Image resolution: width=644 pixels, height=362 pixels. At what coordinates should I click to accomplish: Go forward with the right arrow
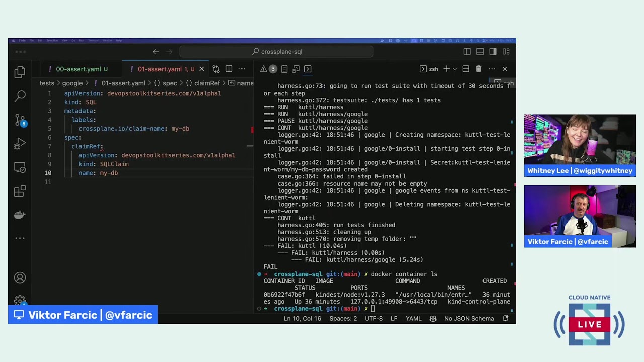(169, 52)
